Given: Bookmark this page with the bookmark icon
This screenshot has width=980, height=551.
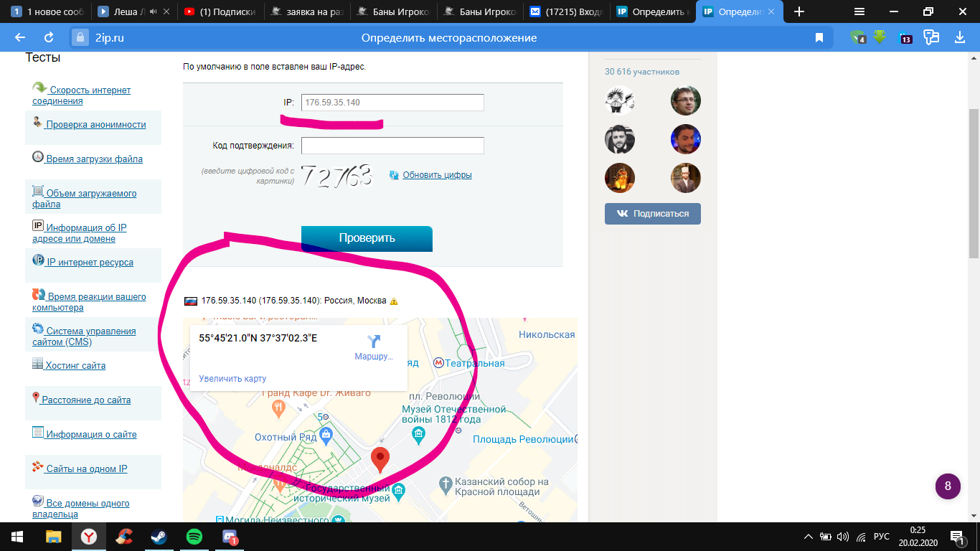Looking at the screenshot, I should pos(819,38).
